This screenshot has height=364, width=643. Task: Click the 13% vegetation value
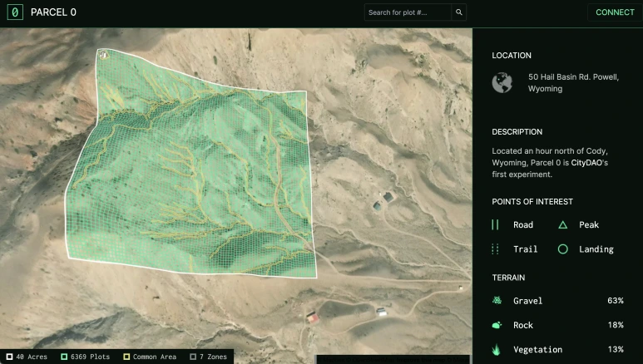click(x=616, y=350)
